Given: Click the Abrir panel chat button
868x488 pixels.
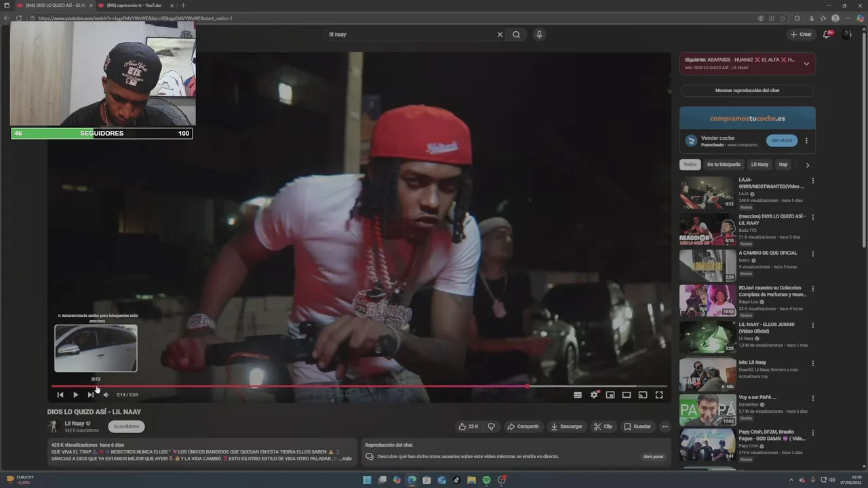Looking at the screenshot, I should pyautogui.click(x=653, y=457).
